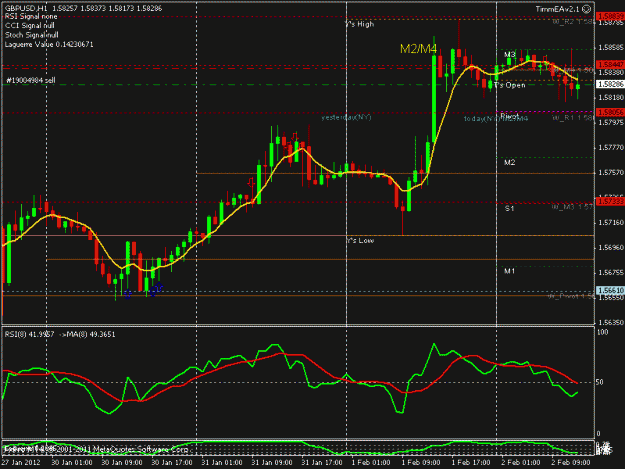Click 1 Feb 17:00 on the time axis

tap(471, 462)
